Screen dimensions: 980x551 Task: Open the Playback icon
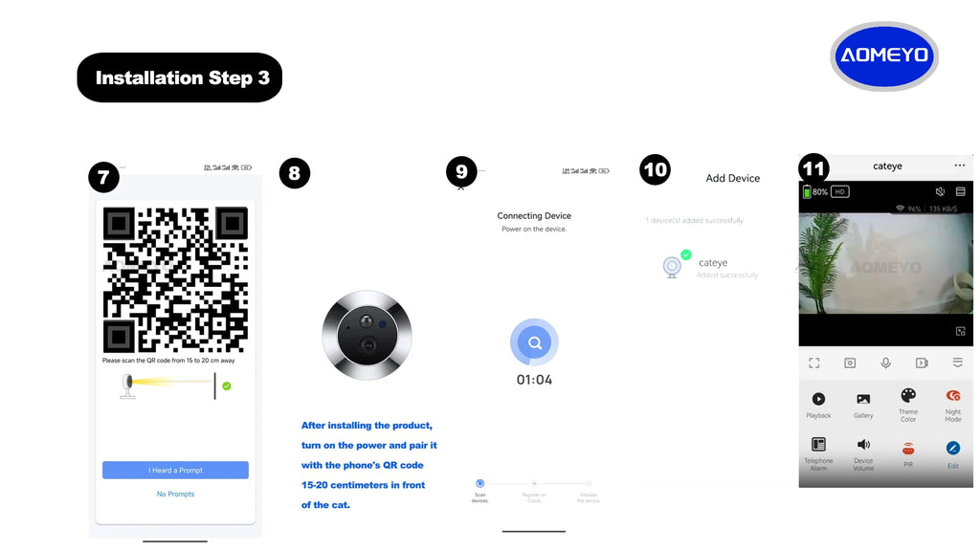click(x=818, y=399)
